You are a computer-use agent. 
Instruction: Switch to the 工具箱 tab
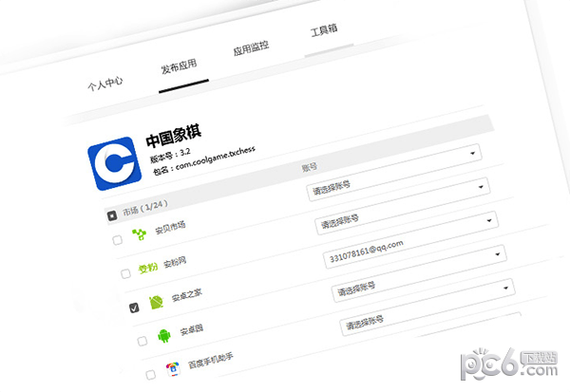(x=324, y=30)
